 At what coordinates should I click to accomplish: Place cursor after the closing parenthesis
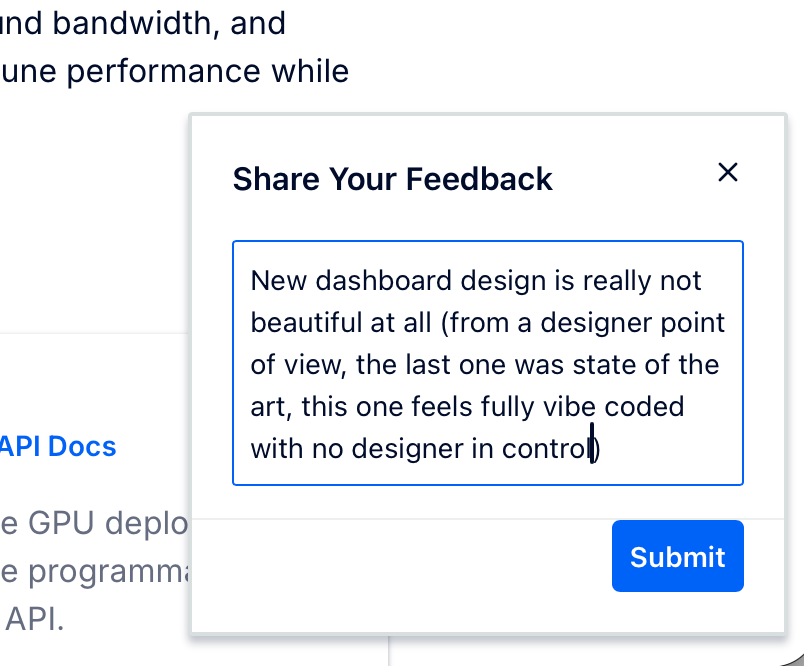click(x=600, y=449)
